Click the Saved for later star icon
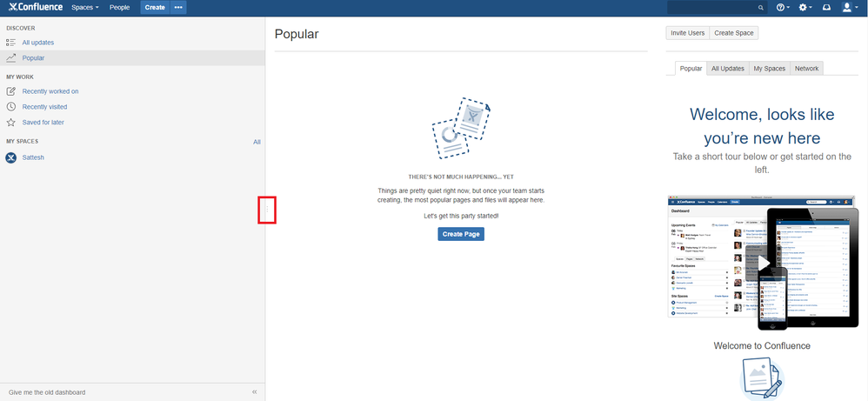 [10, 122]
